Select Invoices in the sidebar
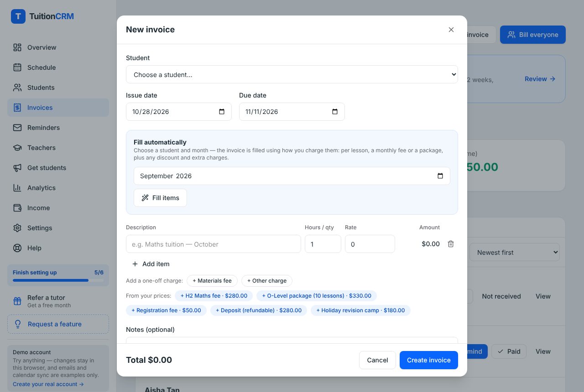The image size is (584, 392). pyautogui.click(x=58, y=108)
